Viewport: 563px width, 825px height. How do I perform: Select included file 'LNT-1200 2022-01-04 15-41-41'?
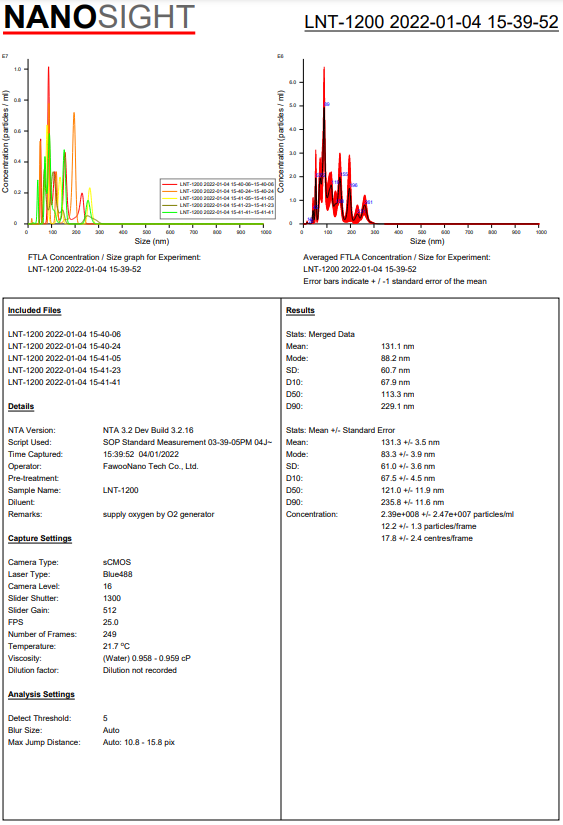(x=64, y=383)
